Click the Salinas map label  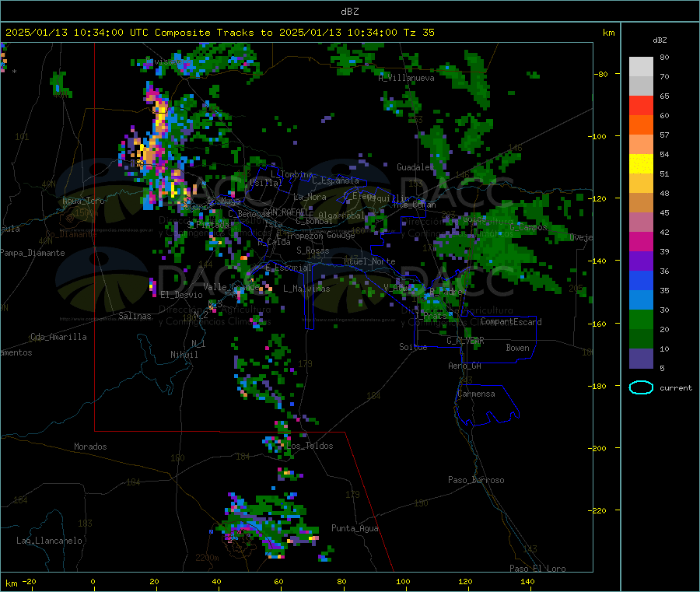tap(135, 316)
